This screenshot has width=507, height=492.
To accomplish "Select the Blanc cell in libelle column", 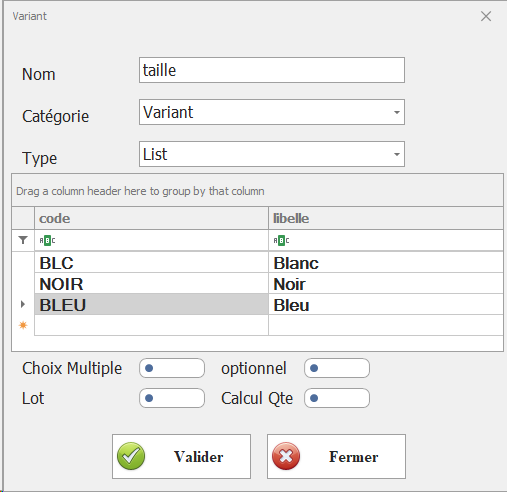I will (386, 263).
